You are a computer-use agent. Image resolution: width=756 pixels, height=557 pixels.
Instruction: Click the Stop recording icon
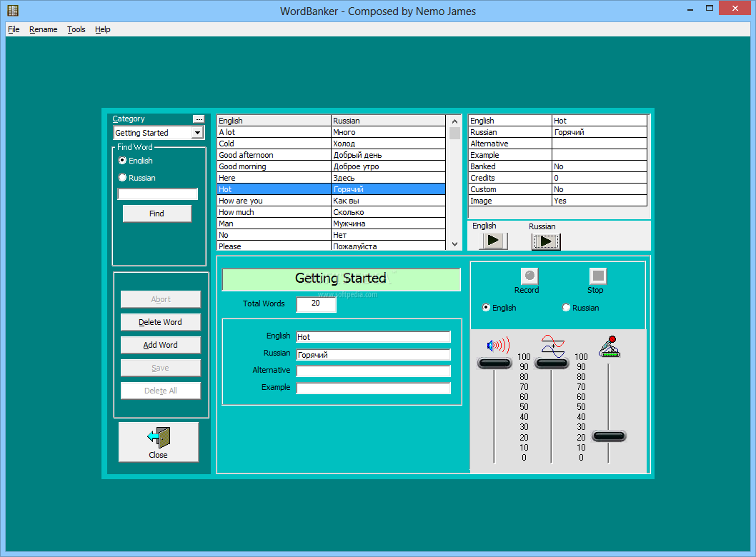point(598,276)
